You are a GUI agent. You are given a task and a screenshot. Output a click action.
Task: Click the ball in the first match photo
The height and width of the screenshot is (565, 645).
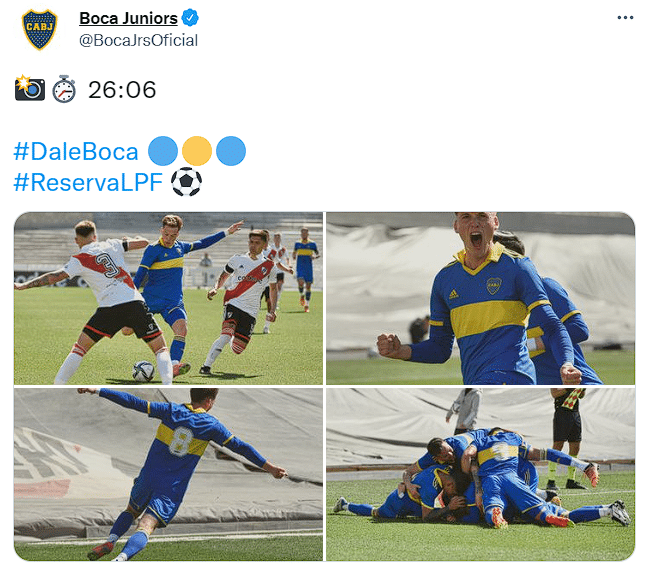pos(144,371)
